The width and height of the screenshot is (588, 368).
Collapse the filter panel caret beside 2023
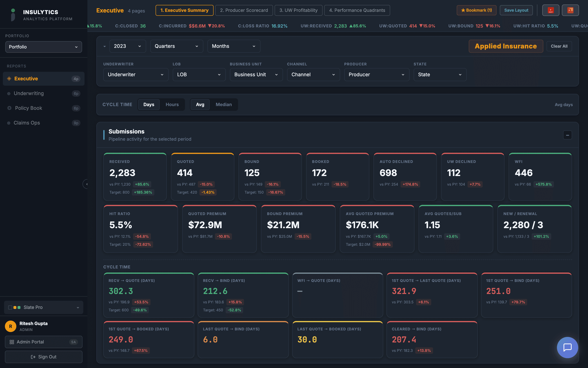tap(105, 46)
